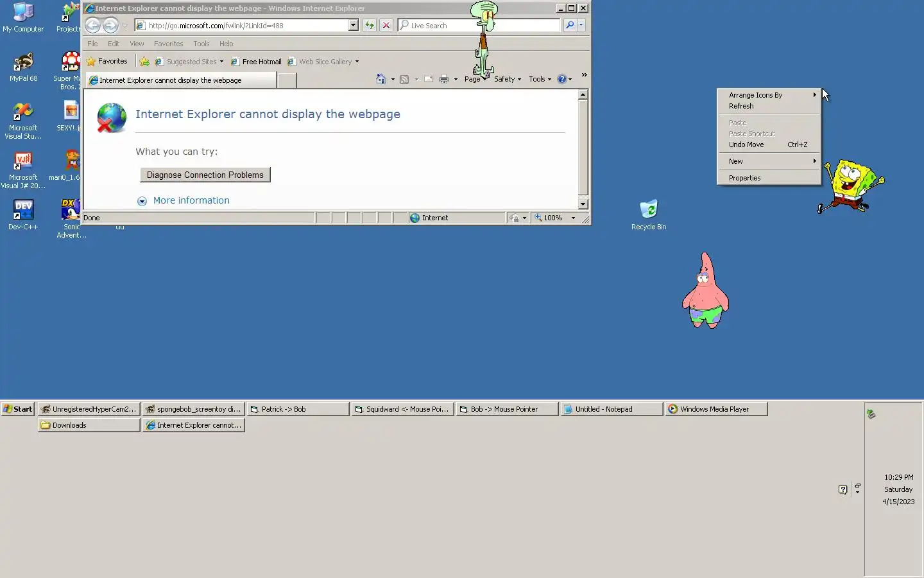Click the system tray safely remove icon
Viewport: 924px width, 578px height.
tap(871, 414)
